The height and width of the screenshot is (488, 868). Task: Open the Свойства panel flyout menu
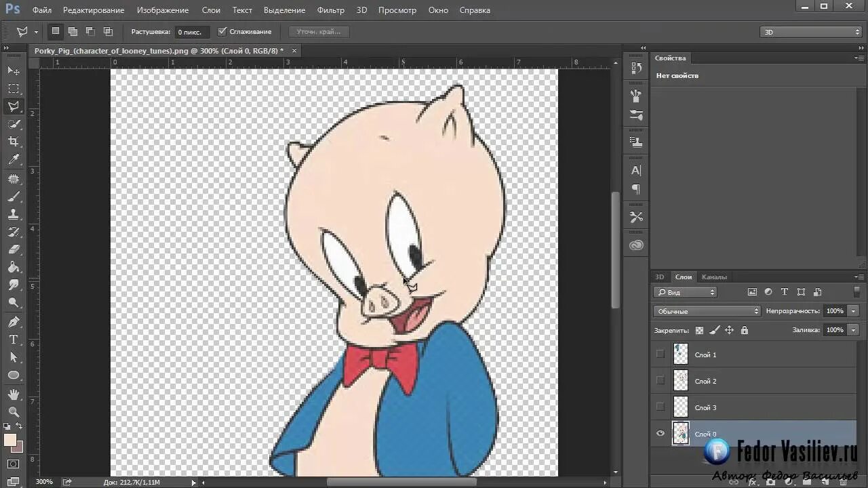pyautogui.click(x=859, y=58)
